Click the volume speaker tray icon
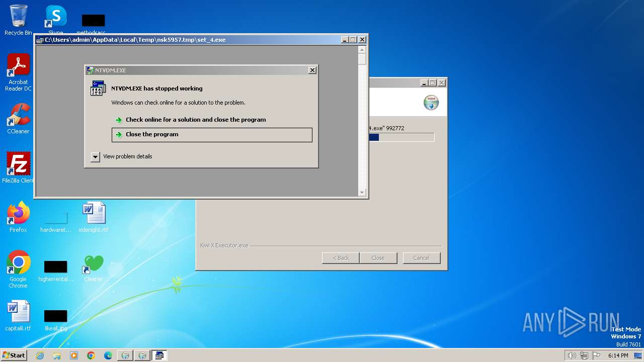The width and height of the screenshot is (644, 362). (x=572, y=355)
